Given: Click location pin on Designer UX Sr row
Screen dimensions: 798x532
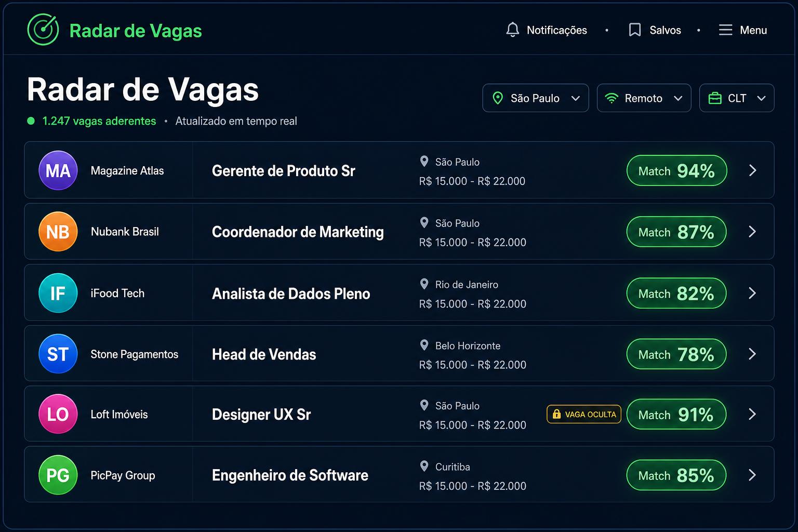Looking at the screenshot, I should click(424, 405).
